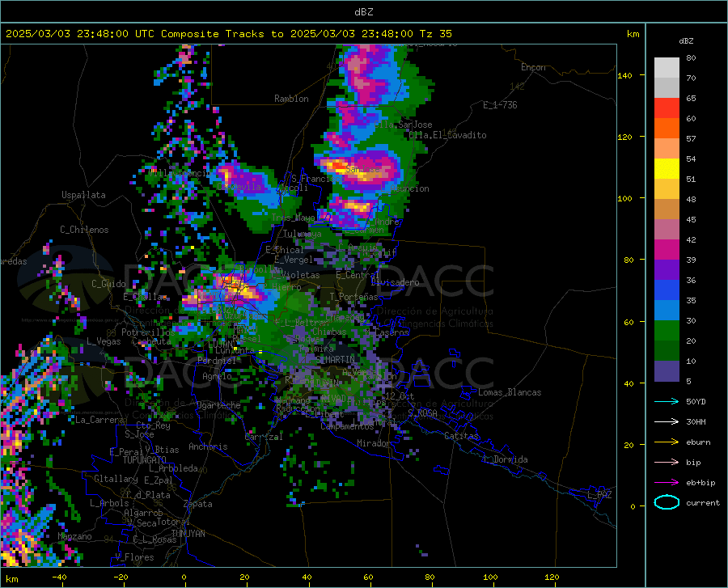Select the green 20-30 dBZ swatch
This screenshot has height=588, width=728.
tap(667, 331)
